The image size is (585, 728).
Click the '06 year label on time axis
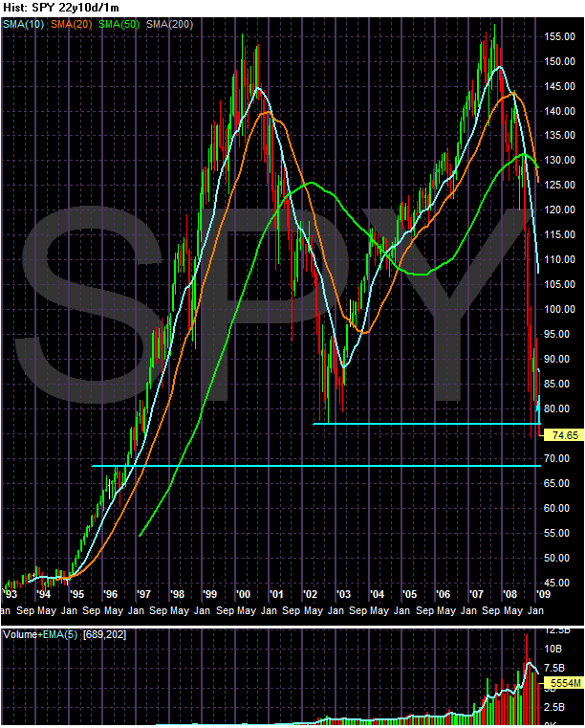443,594
